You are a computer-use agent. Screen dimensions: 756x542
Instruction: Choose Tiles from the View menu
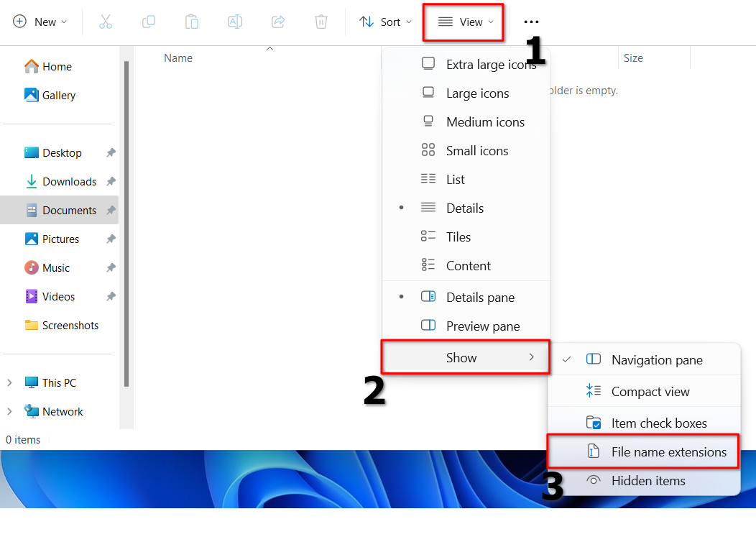point(458,237)
